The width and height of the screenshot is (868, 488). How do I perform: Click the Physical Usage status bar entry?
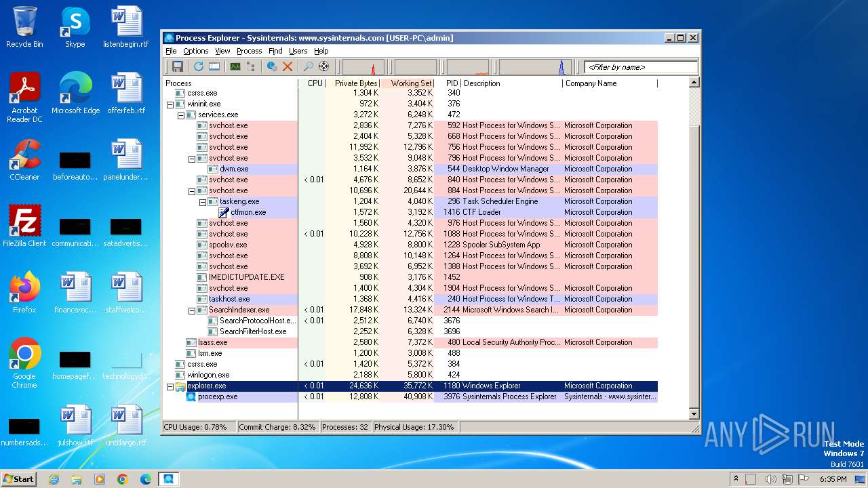tap(415, 428)
